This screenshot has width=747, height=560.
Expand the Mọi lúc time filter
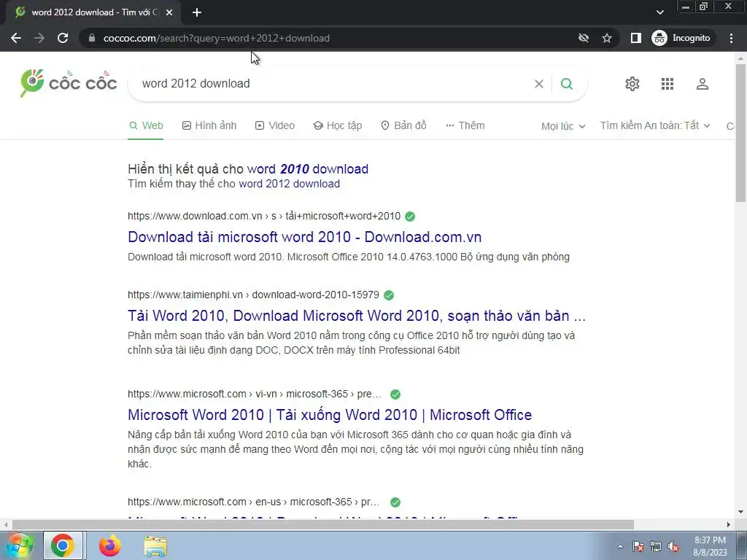pos(563,126)
